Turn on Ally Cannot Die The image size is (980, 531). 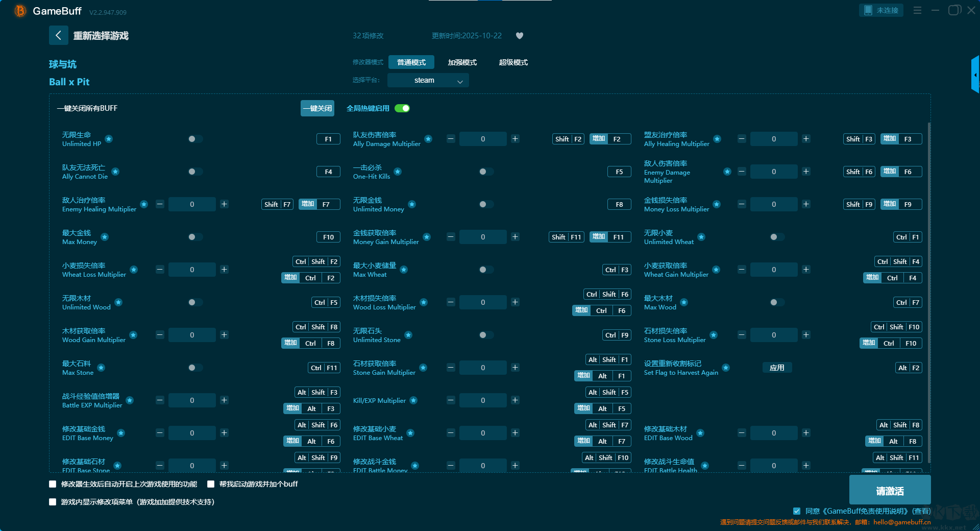(195, 172)
